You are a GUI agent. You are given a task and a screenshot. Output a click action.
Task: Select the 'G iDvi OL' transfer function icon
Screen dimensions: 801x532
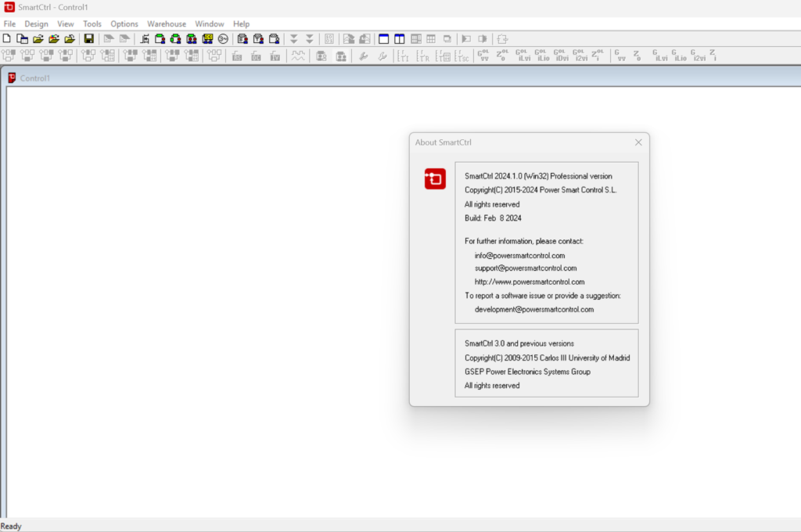[561, 56]
